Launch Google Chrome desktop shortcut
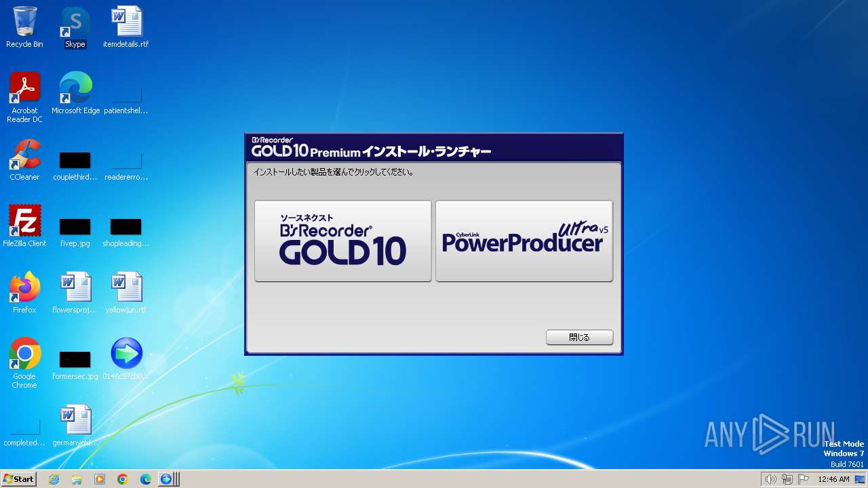Image resolution: width=868 pixels, height=488 pixels. coord(24,363)
